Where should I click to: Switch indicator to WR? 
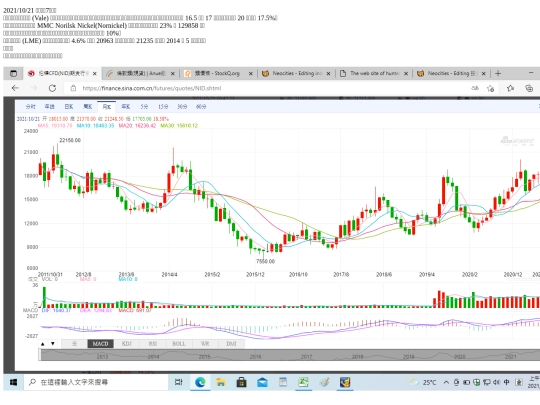(x=205, y=344)
